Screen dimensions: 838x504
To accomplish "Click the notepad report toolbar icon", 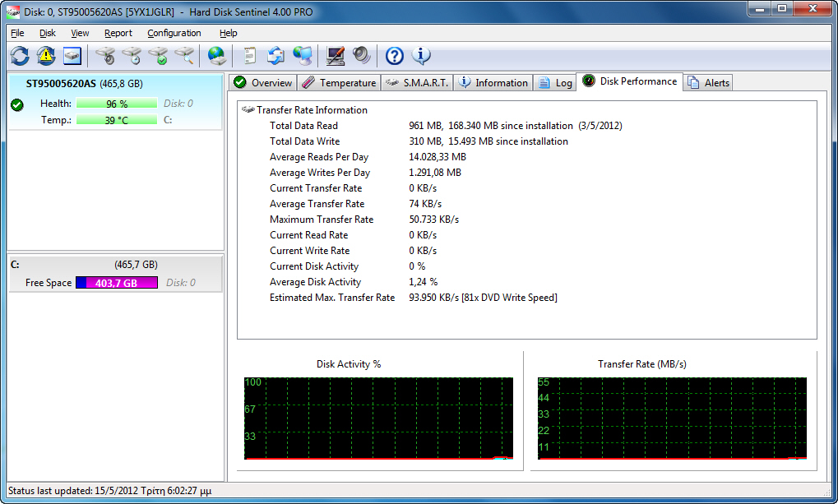I will click(x=249, y=56).
